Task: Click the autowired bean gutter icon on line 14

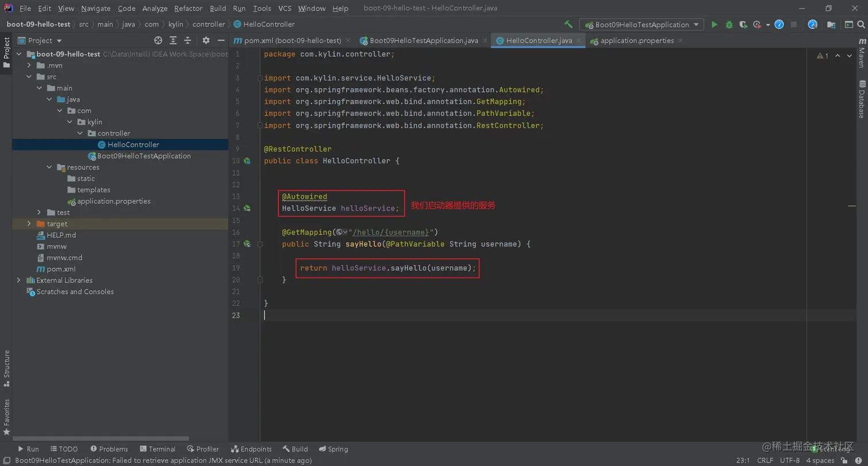Action: 247,209
